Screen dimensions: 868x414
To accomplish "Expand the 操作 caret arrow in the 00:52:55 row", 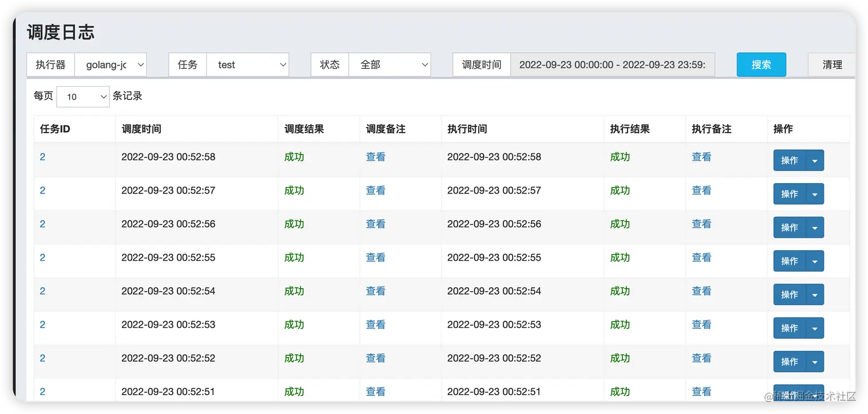I will click(815, 261).
